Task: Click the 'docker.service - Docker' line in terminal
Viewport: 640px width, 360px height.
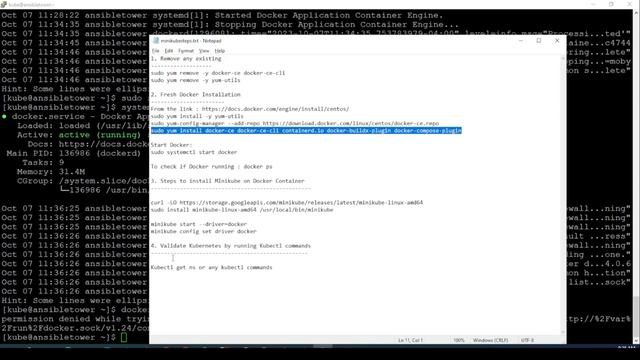Action: (75, 116)
